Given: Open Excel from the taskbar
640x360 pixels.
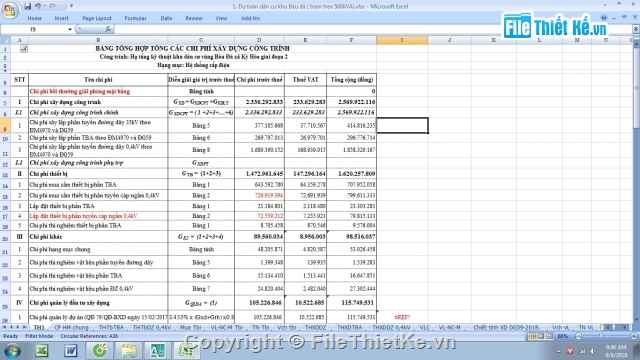Looking at the screenshot, I should coord(42,351).
